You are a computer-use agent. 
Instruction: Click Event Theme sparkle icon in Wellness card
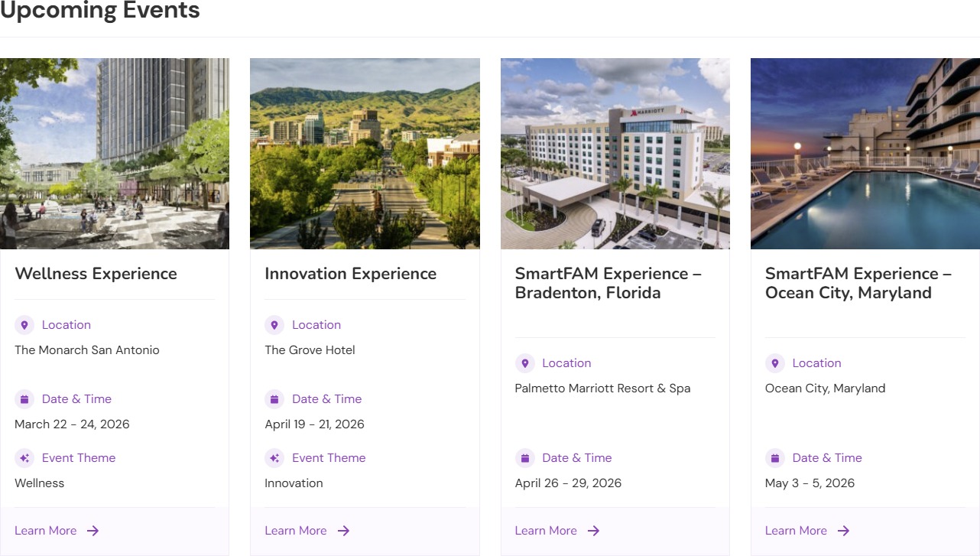pos(24,458)
